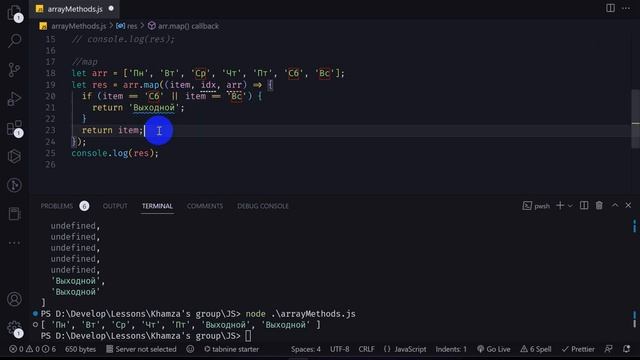The width and height of the screenshot is (640, 360).
Task: Open the Explorer view in activity bar
Action: point(14,12)
